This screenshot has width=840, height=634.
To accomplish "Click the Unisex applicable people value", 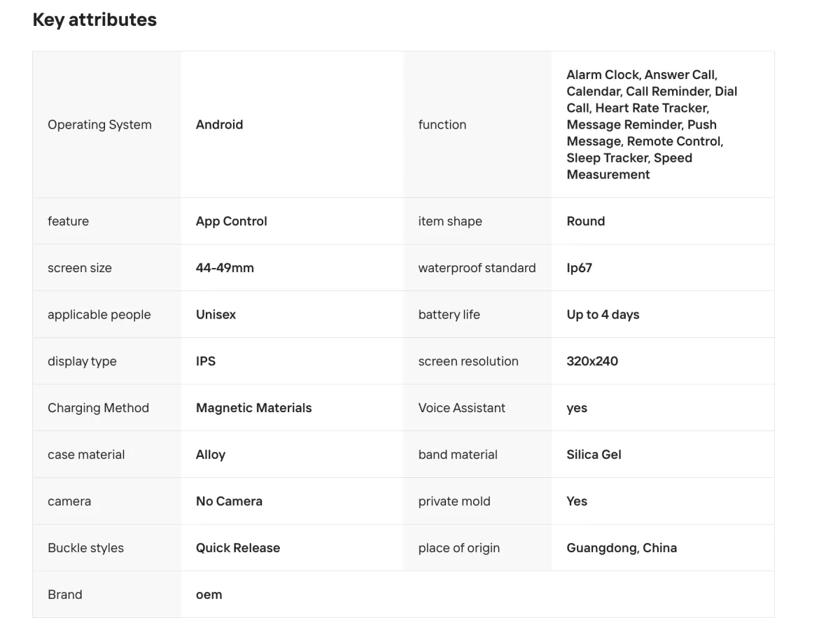I will tap(216, 315).
